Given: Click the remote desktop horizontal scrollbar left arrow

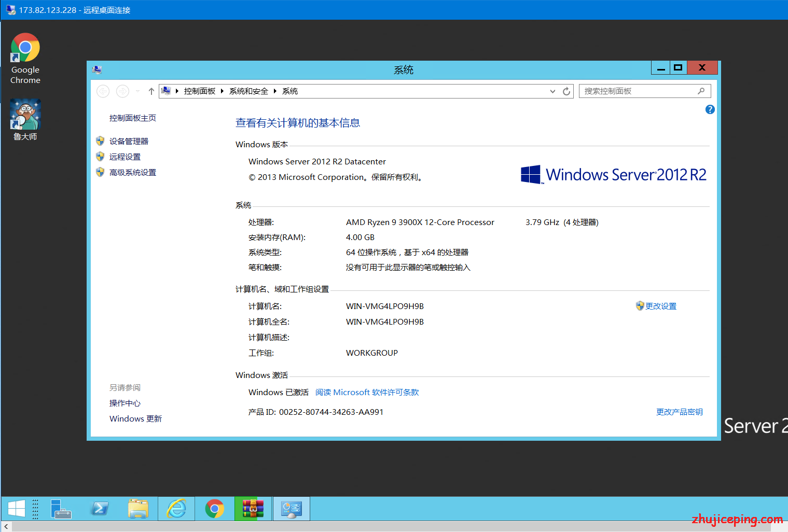Looking at the screenshot, I should tap(6, 526).
